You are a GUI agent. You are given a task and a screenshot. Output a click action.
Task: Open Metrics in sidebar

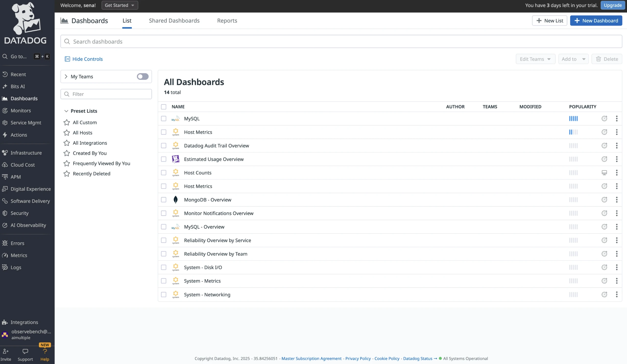pos(19,255)
